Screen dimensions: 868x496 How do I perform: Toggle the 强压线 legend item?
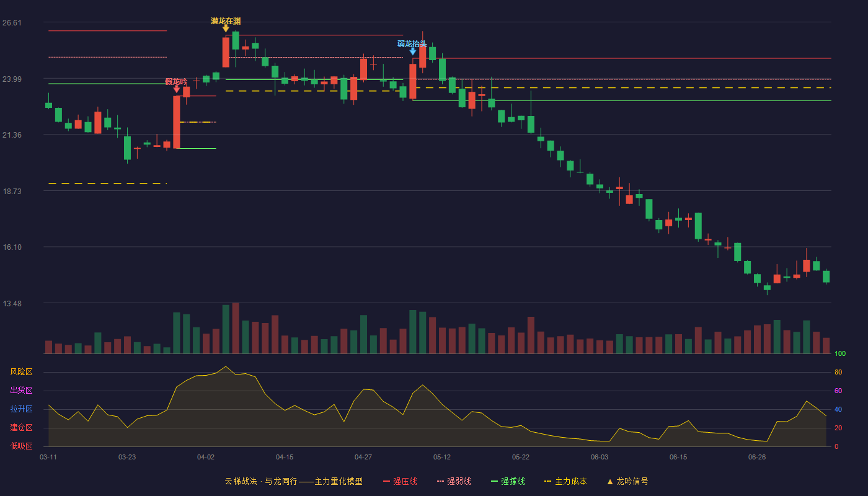400,481
